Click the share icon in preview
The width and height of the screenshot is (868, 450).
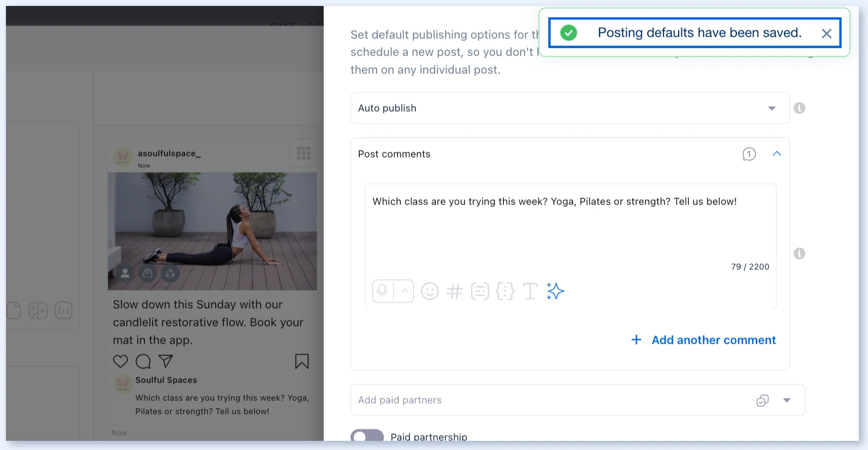coord(166,361)
